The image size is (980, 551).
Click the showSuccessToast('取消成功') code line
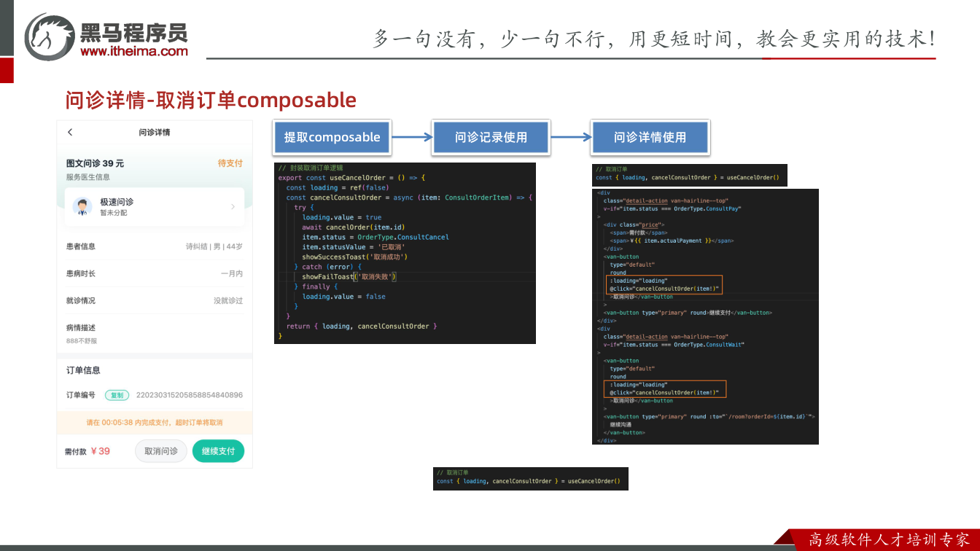tap(354, 257)
